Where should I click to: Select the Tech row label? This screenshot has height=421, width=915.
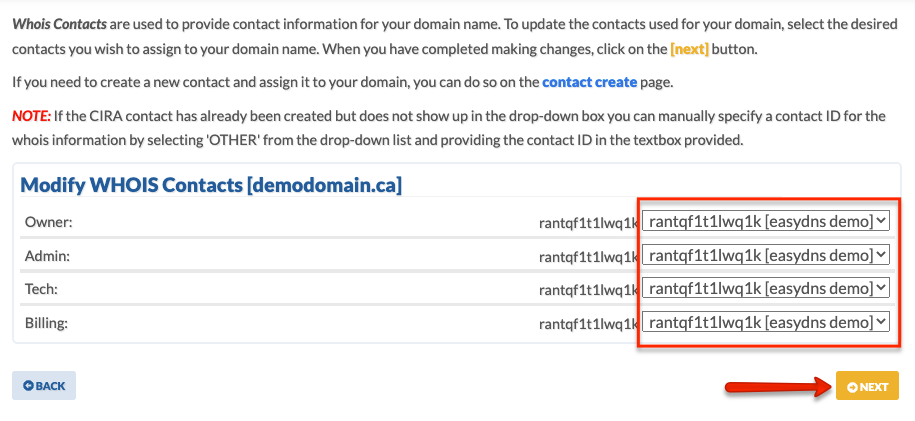(x=41, y=288)
